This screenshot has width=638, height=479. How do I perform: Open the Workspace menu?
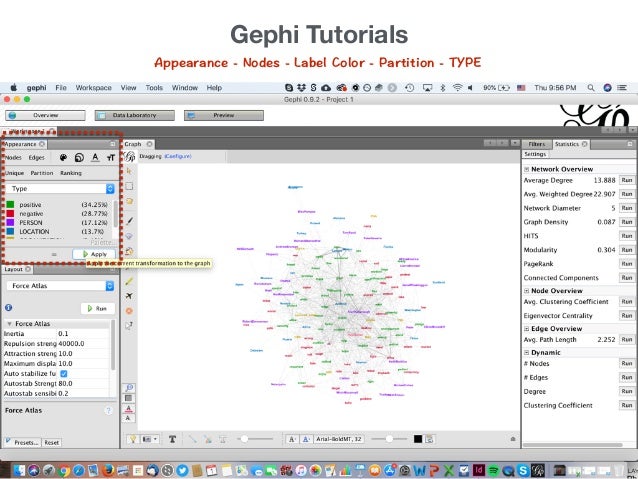(94, 87)
